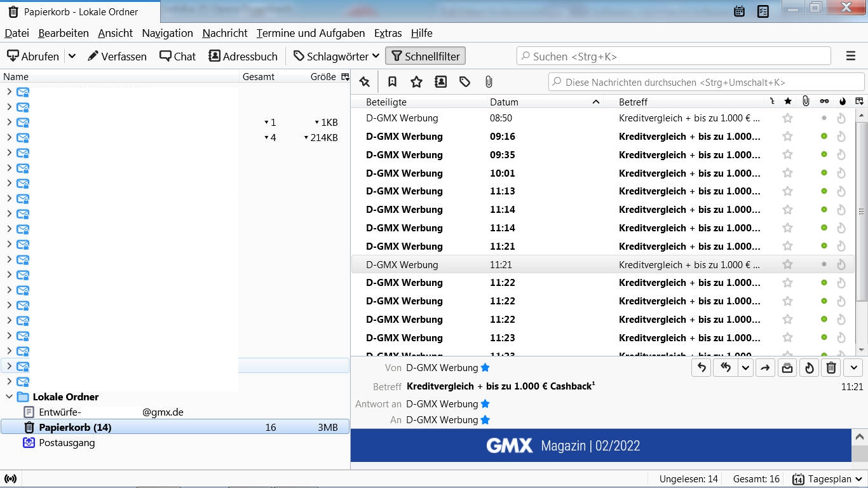Click Verfassen to compose a new message
868x488 pixels.
[117, 56]
